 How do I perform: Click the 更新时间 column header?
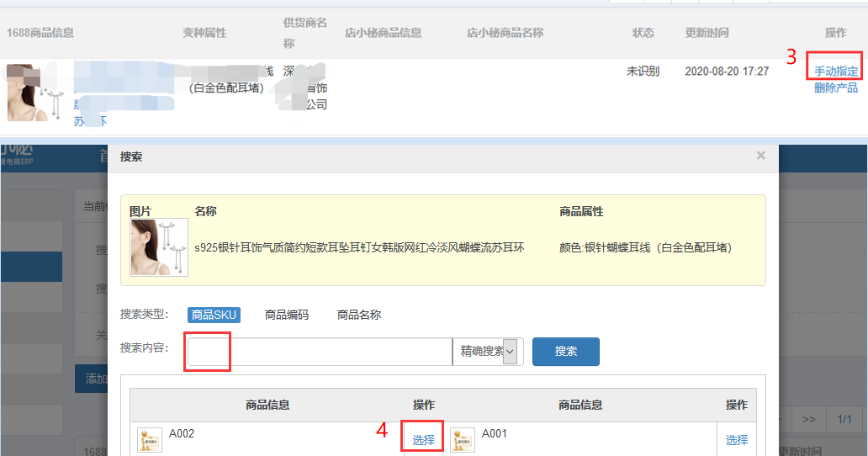coord(707,33)
